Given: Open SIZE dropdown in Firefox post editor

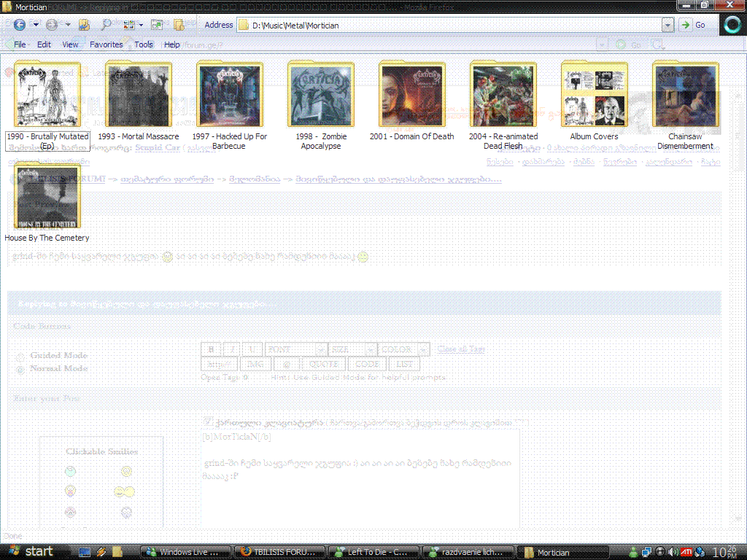Looking at the screenshot, I should click(x=353, y=349).
